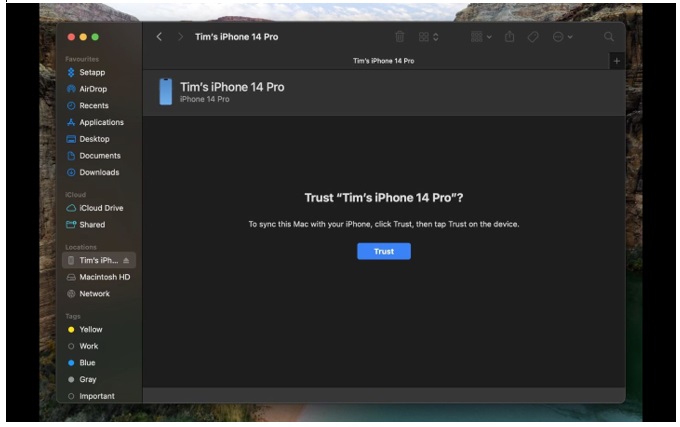Image resolution: width=680 pixels, height=427 pixels.
Task: Click the Share toolbar icon
Action: click(x=510, y=37)
